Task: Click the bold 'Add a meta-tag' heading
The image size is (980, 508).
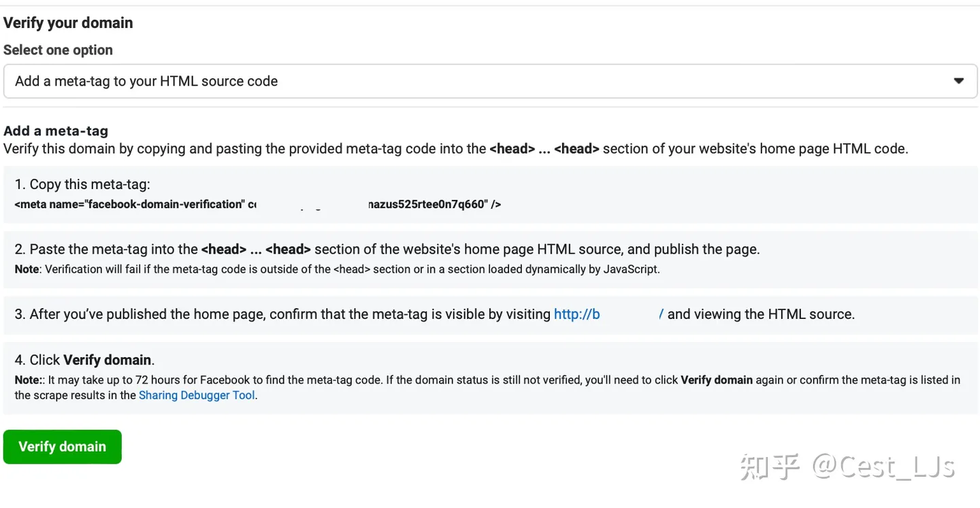Action: coord(56,131)
